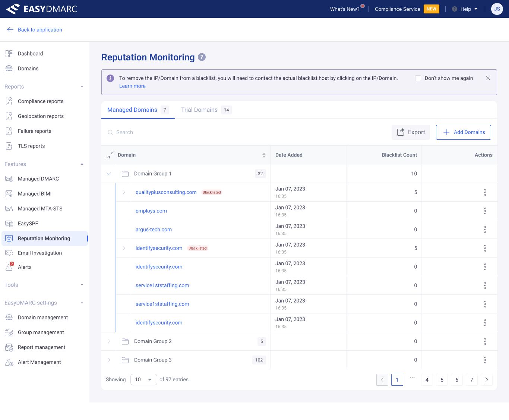Open actions menu for Domain Group 2
The image size is (509, 420).
[x=485, y=341]
